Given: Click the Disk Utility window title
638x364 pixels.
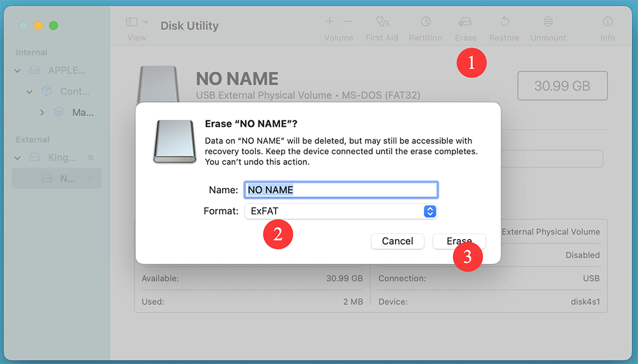Looking at the screenshot, I should (189, 25).
